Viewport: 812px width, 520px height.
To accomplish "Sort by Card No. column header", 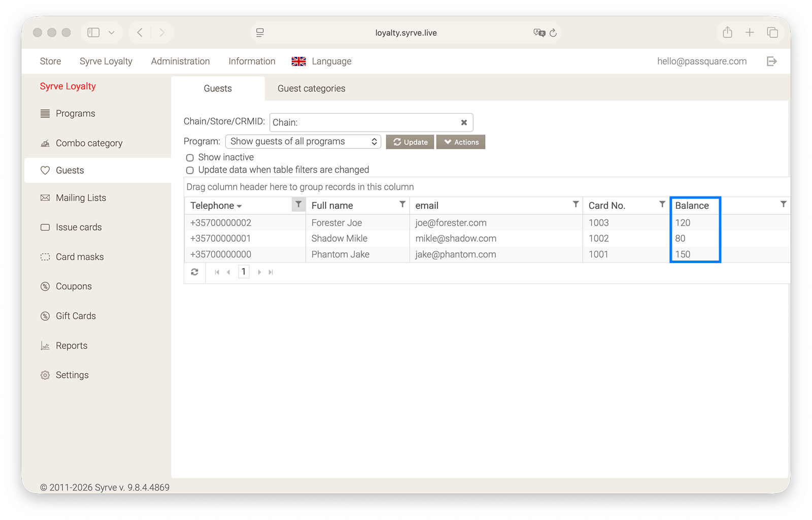I will point(606,206).
